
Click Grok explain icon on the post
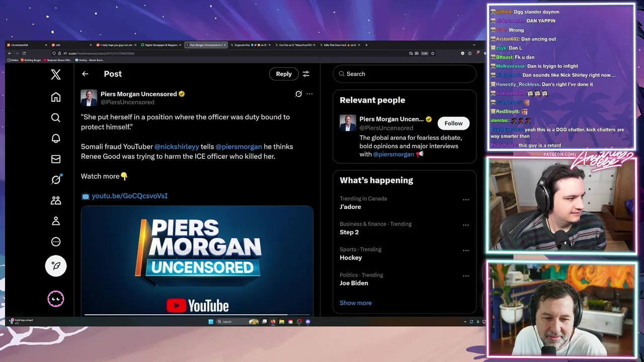pyautogui.click(x=298, y=94)
